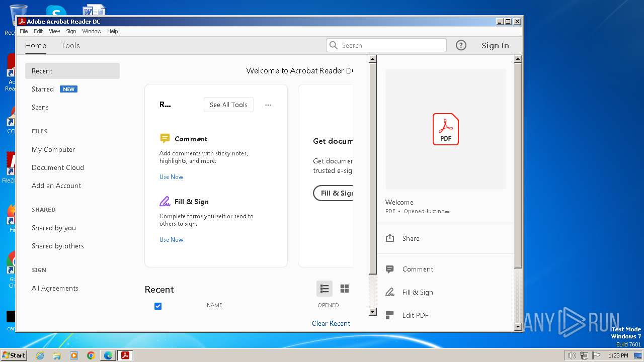Viewport: 644px width, 362px height.
Task: Click the Share icon in right pane
Action: (x=390, y=238)
